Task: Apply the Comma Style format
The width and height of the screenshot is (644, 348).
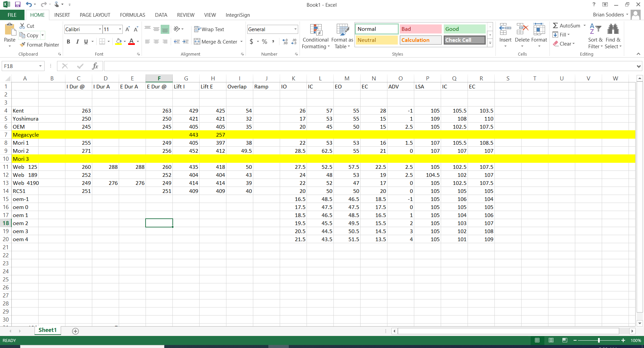Action: (x=273, y=42)
